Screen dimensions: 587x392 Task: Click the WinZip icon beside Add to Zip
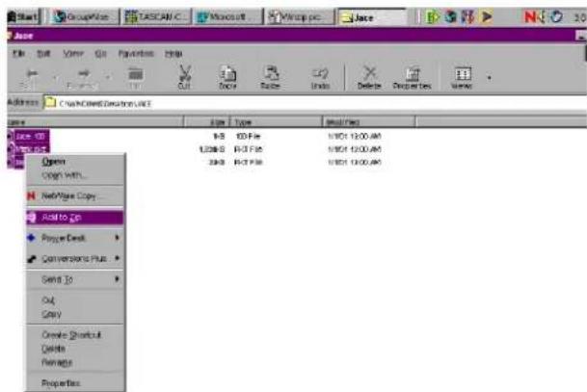pyautogui.click(x=32, y=218)
